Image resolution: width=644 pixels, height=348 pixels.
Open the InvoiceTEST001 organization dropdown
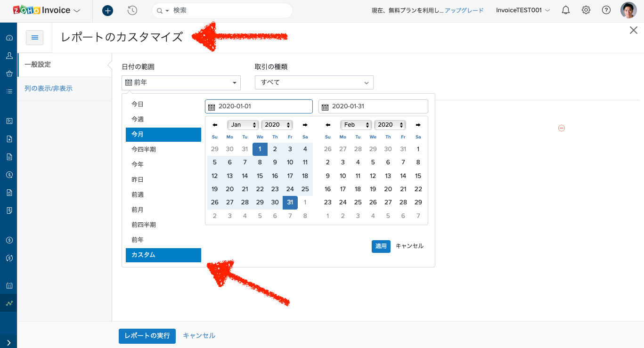523,10
